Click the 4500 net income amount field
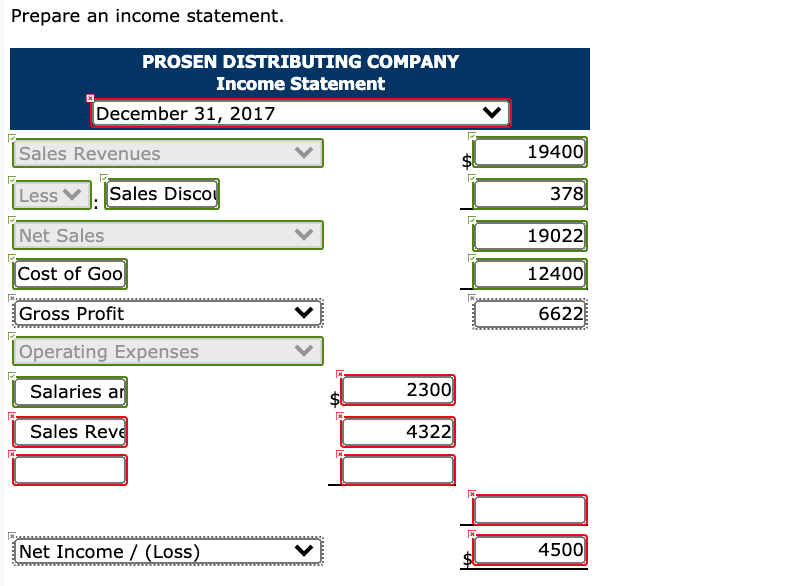 pos(530,549)
